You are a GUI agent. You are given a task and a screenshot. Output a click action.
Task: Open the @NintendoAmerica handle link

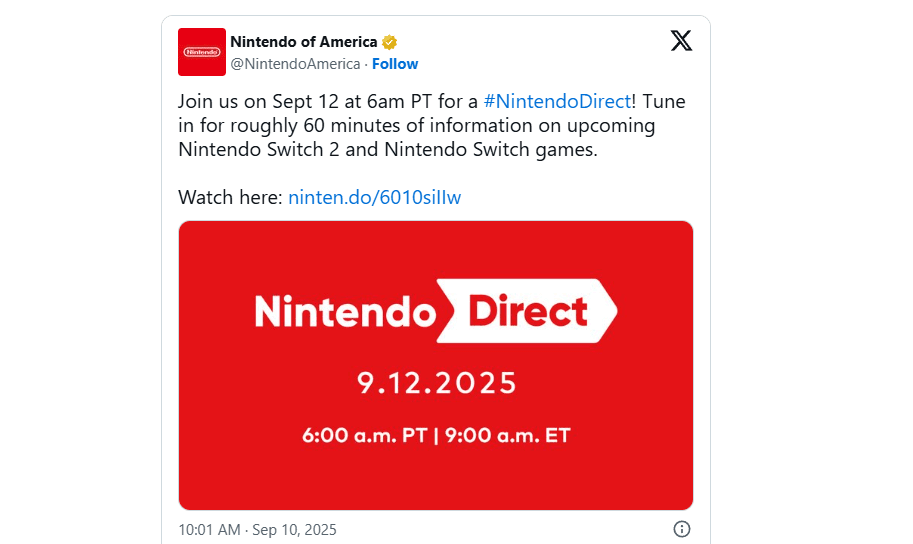[295, 64]
